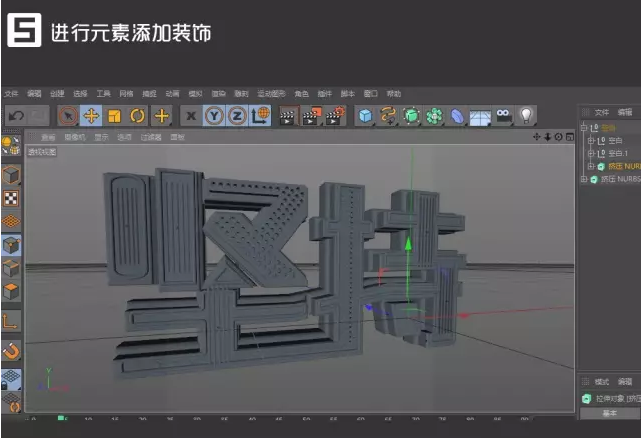Render the active view

(289, 116)
